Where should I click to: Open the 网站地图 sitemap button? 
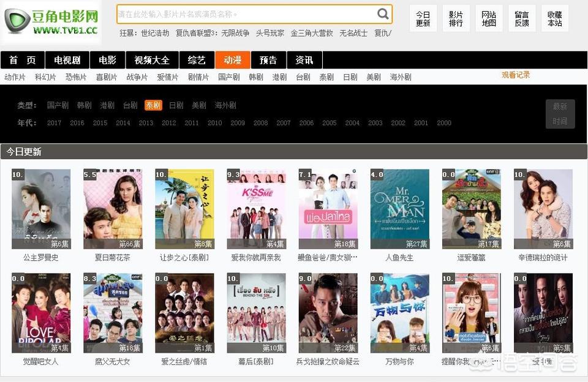[489, 18]
